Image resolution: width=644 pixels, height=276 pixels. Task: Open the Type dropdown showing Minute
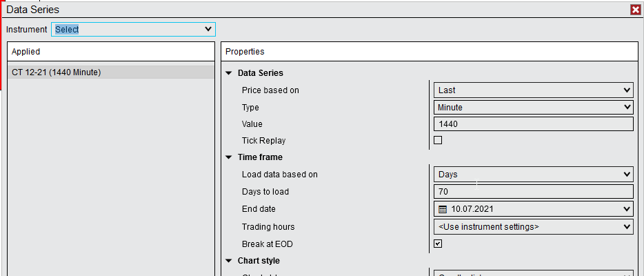tap(534, 107)
